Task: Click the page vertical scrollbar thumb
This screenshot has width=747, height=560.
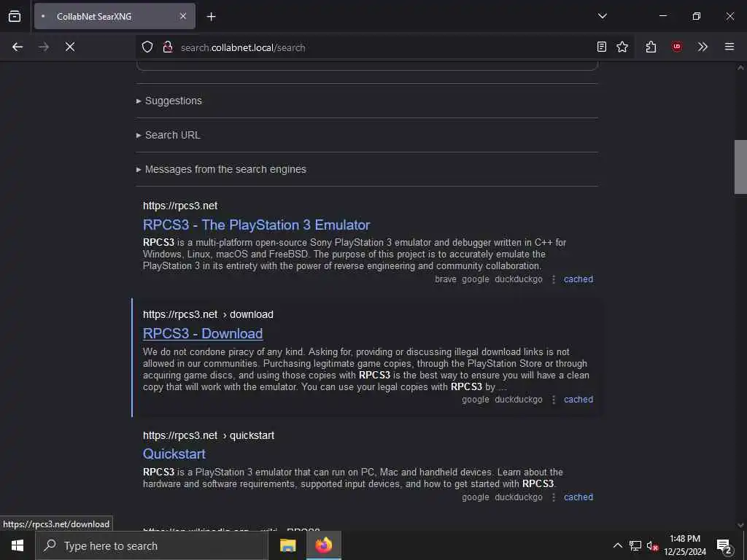Action: [740, 167]
